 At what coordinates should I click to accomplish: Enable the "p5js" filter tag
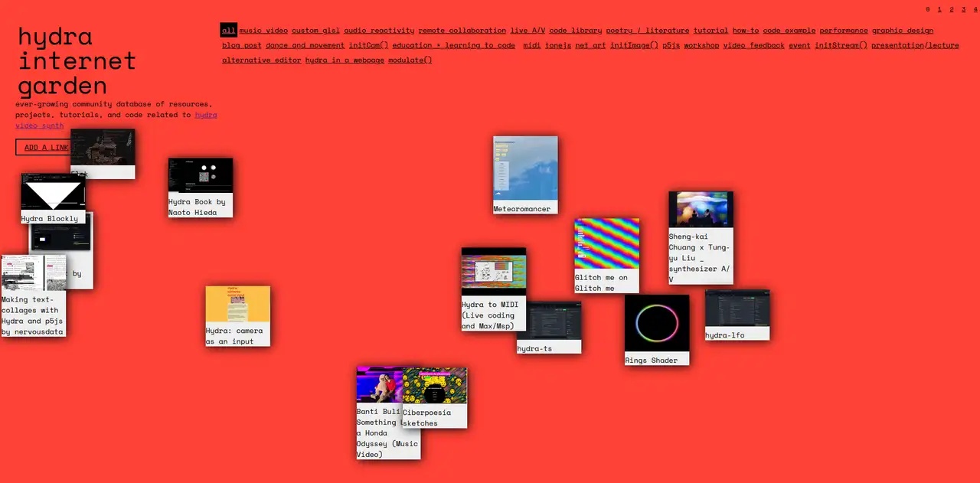(x=671, y=45)
